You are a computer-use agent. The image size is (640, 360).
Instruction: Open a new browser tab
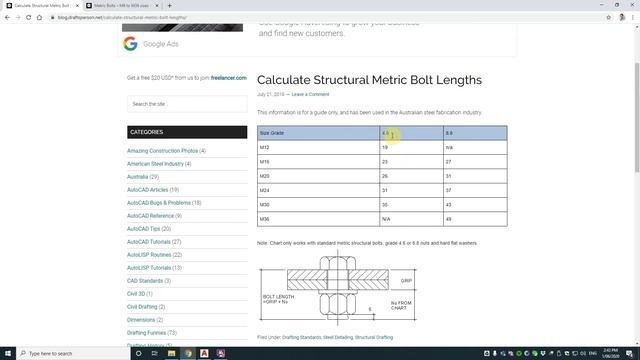click(x=169, y=6)
